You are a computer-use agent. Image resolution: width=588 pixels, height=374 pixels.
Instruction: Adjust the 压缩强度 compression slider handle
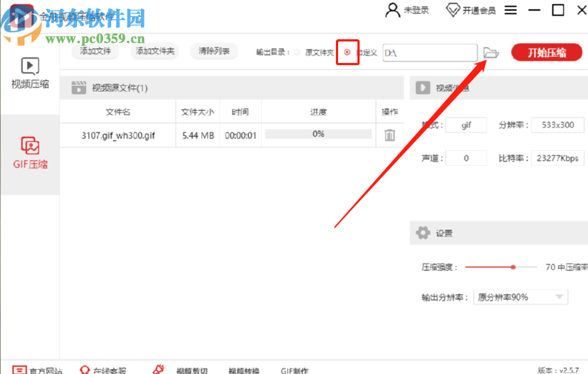click(x=513, y=267)
